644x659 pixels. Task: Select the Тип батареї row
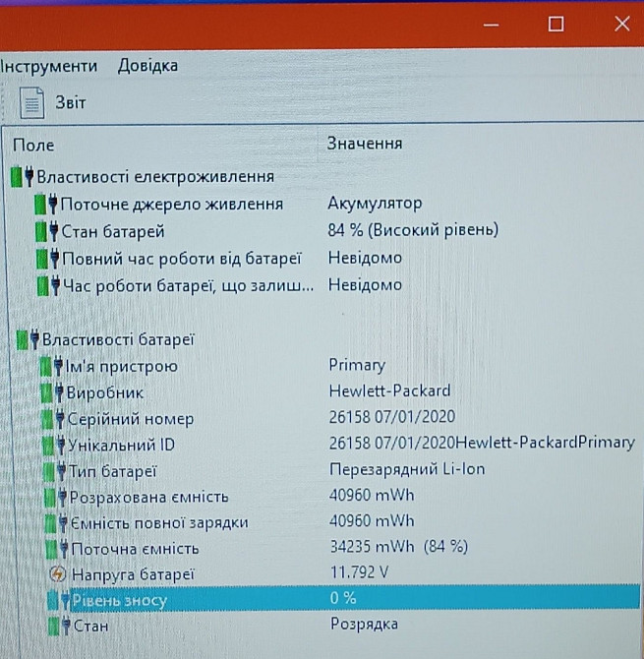pyautogui.click(x=113, y=471)
